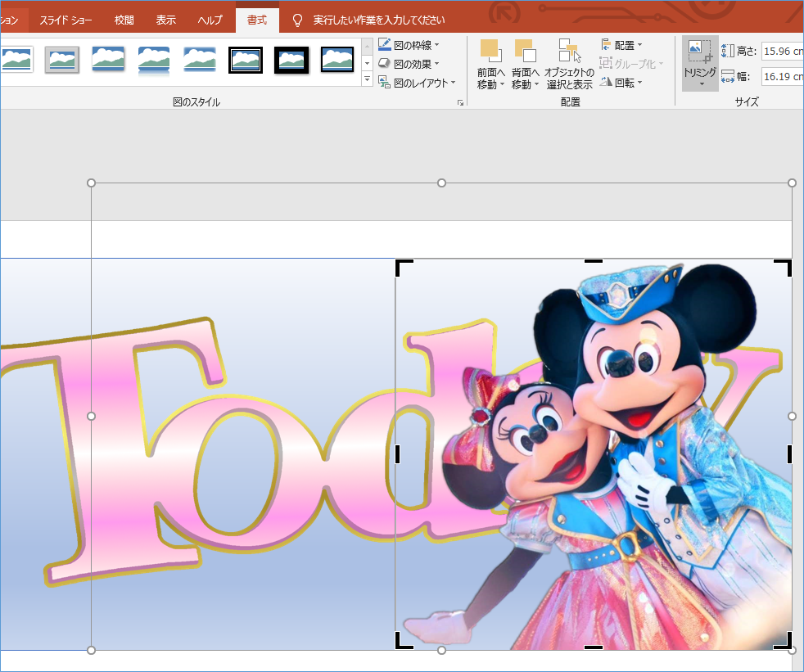Click the 前面へ移動 icon
This screenshot has width=804, height=672.
(x=490, y=50)
